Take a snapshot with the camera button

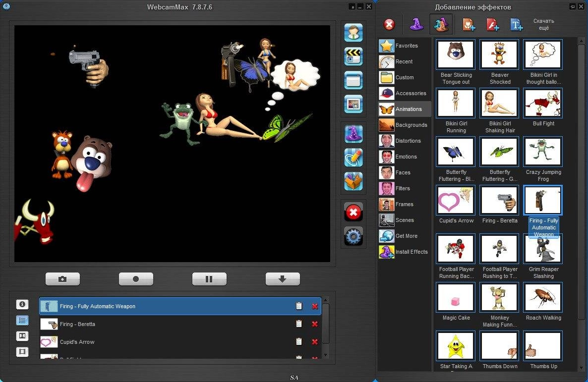click(x=62, y=279)
